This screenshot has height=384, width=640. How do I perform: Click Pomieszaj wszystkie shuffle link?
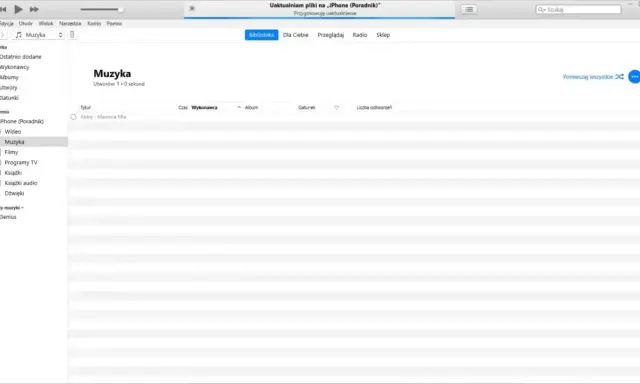click(593, 77)
